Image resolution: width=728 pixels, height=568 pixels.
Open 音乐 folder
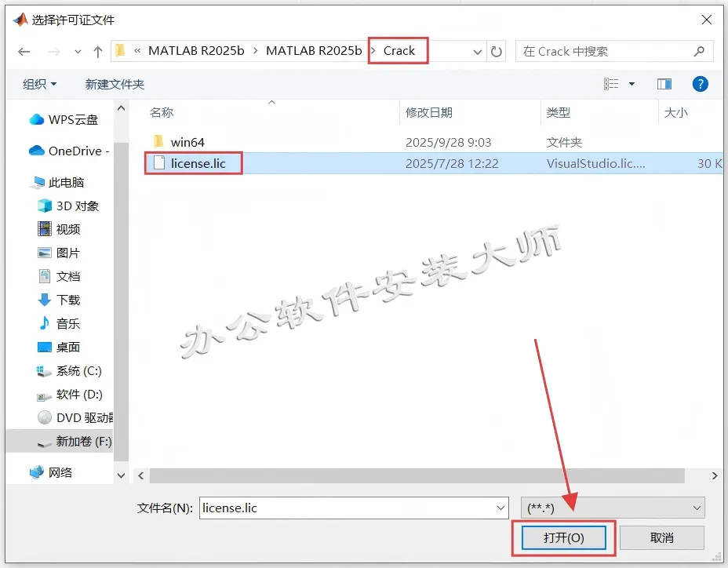[68, 323]
